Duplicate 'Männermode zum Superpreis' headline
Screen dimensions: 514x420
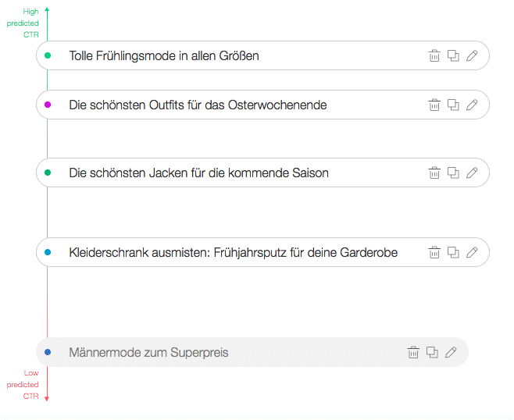pos(433,352)
